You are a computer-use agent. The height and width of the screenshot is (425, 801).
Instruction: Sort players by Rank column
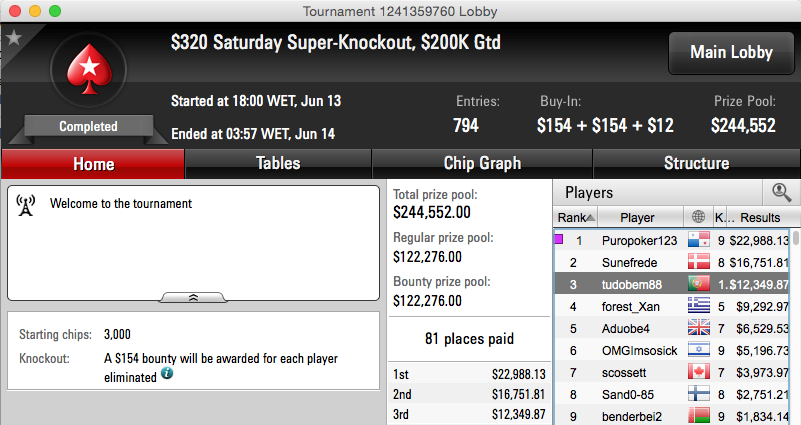tap(576, 217)
